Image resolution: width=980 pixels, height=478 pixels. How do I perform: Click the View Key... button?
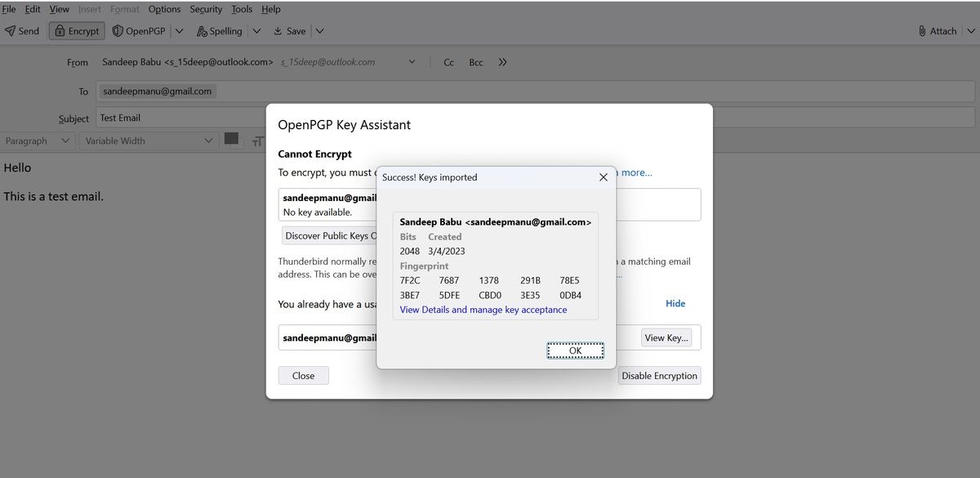pos(666,337)
